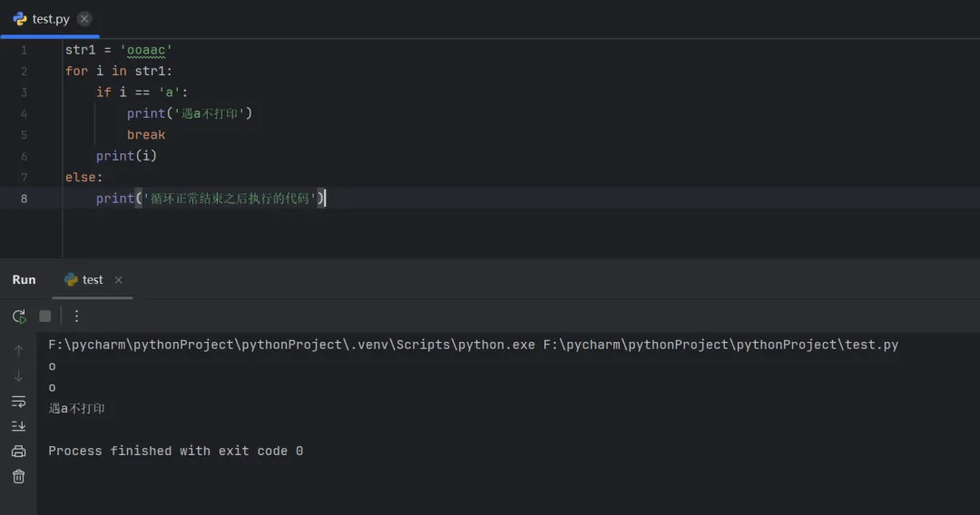Close the test run configuration tab
The height and width of the screenshot is (515, 980).
pyautogui.click(x=119, y=280)
